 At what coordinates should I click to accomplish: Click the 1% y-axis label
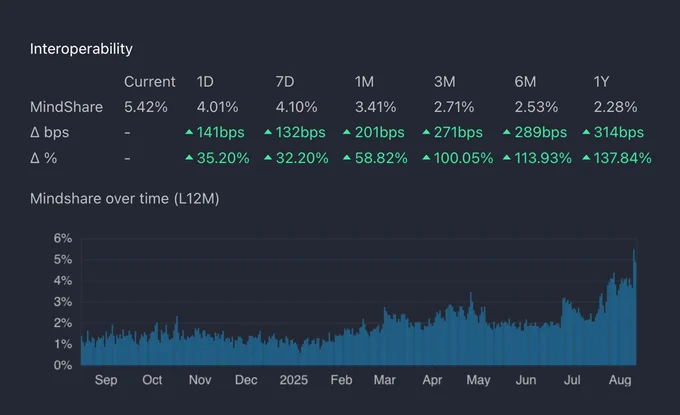pyautogui.click(x=63, y=344)
